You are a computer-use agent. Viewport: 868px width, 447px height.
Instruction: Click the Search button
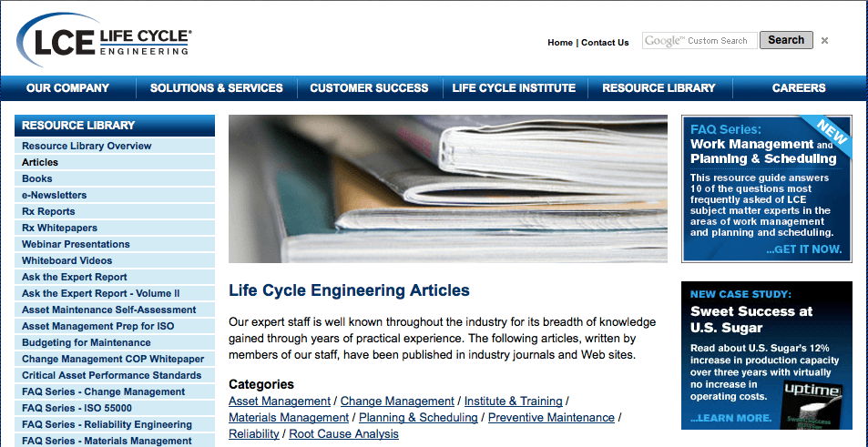(x=786, y=40)
